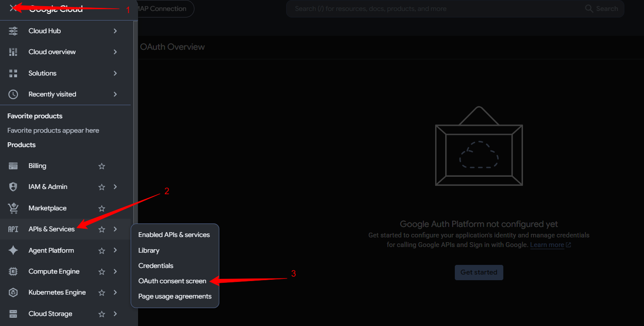Click the Agent Platform sparkle icon
This screenshot has width=644, height=326.
pyautogui.click(x=13, y=251)
